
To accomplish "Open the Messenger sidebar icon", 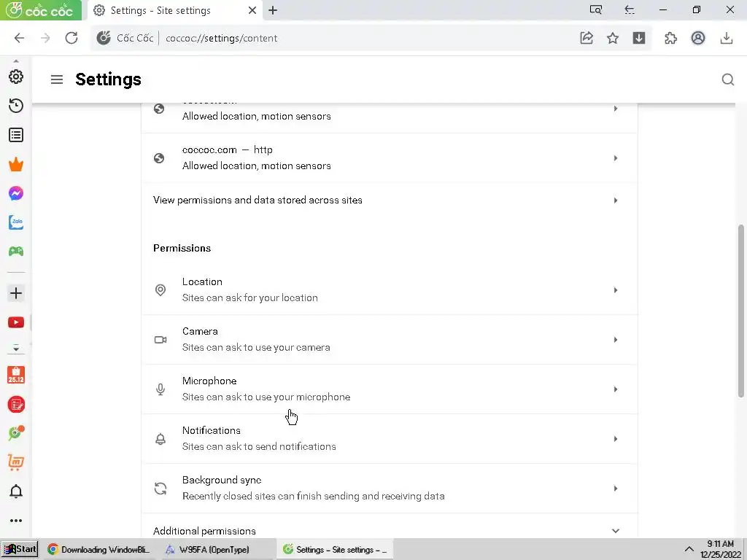I will click(16, 193).
